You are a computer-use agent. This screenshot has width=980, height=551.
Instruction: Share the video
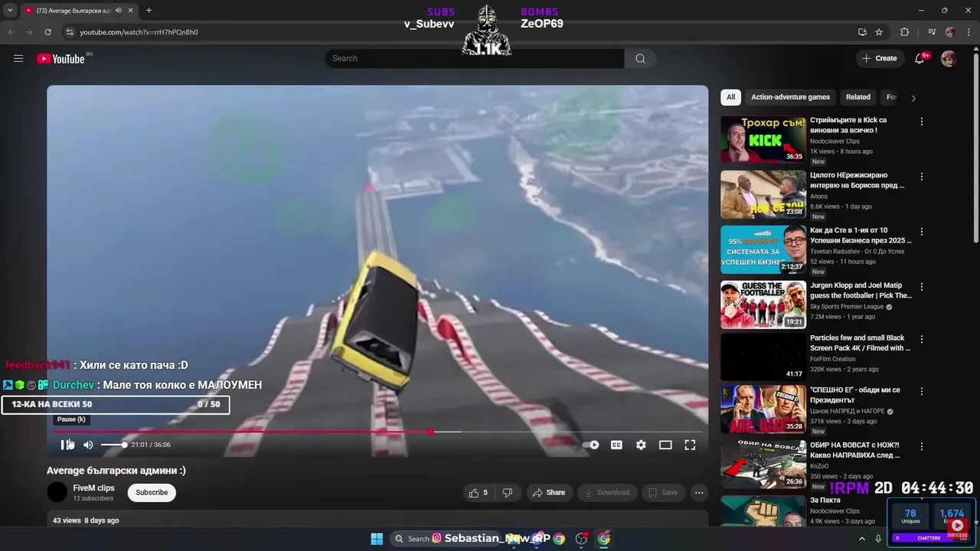549,493
